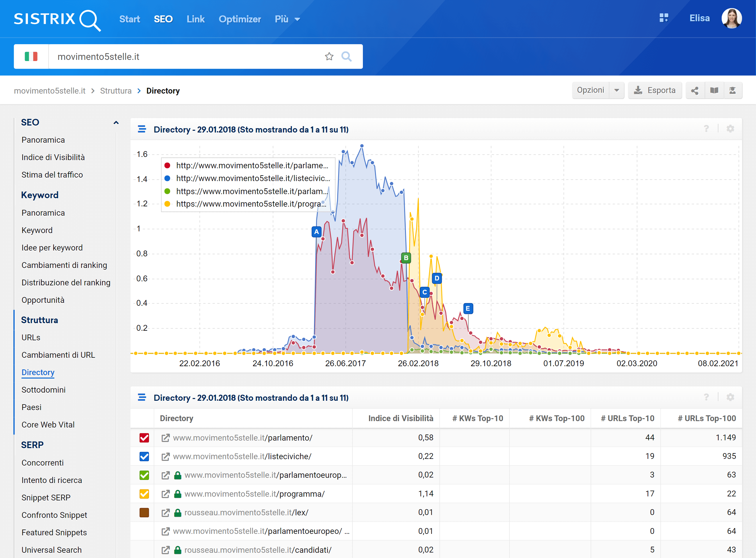Click user name Elisa
This screenshot has height=558, width=756.
(699, 18)
